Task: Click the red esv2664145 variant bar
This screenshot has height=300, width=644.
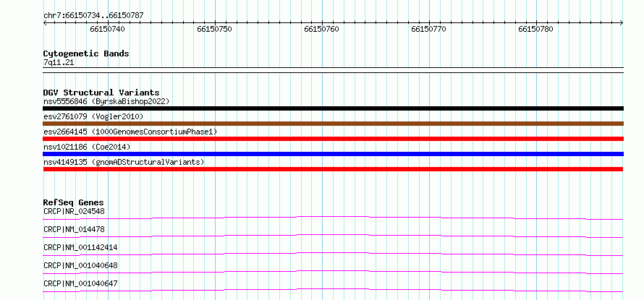Action: click(x=333, y=139)
